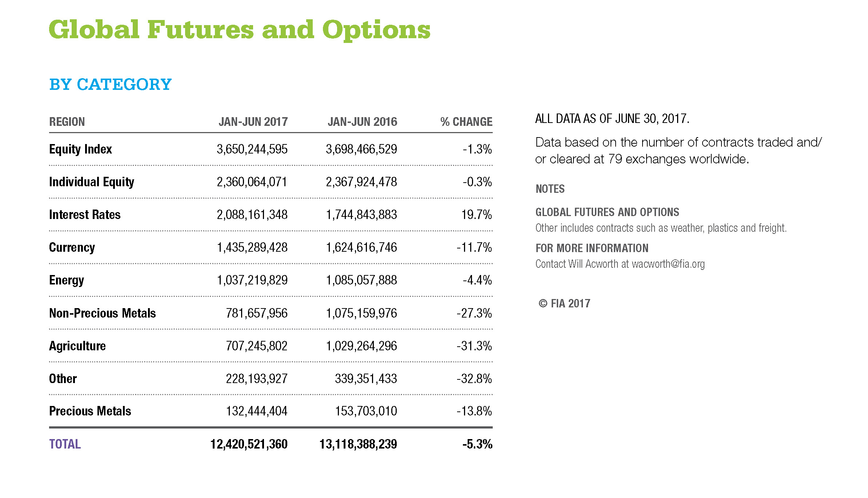Click Agriculture's 2016 value 1,029,264,296

361,346
